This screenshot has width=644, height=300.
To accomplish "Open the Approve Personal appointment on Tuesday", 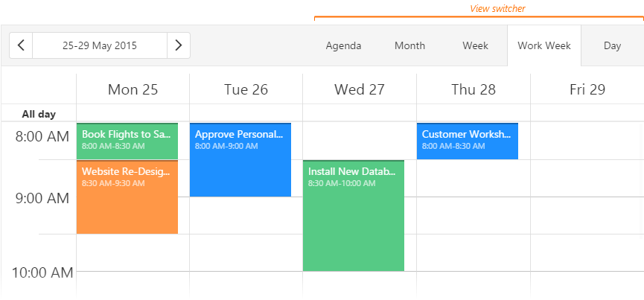I will (x=240, y=159).
